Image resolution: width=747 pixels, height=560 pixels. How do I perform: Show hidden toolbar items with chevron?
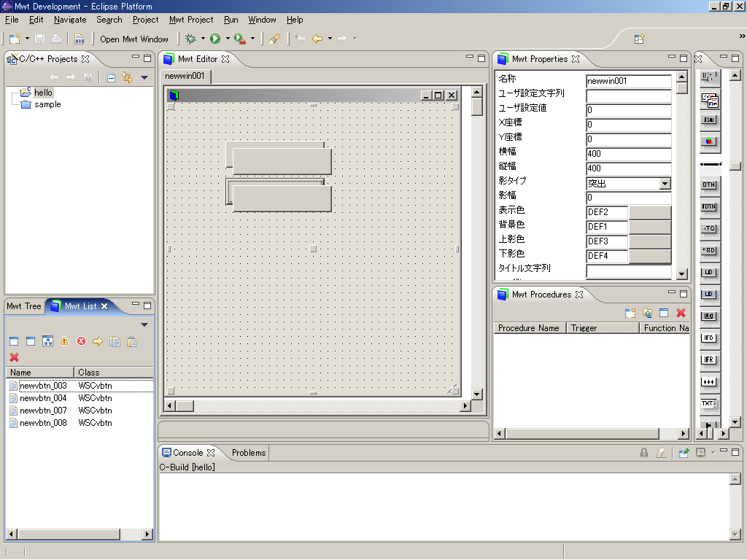click(742, 36)
